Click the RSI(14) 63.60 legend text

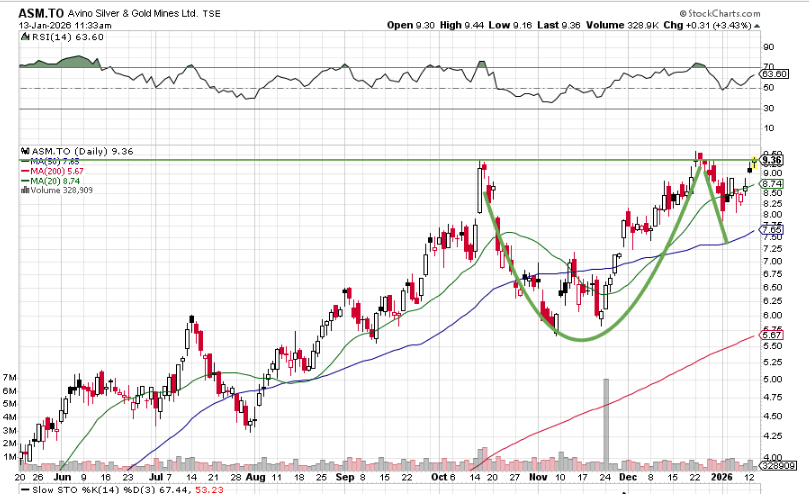click(x=68, y=37)
